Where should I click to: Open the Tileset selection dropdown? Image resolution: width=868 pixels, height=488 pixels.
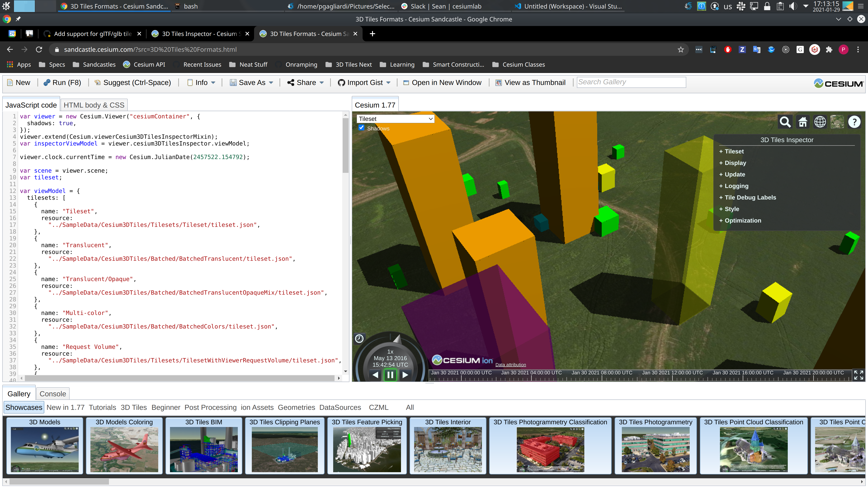coord(395,119)
